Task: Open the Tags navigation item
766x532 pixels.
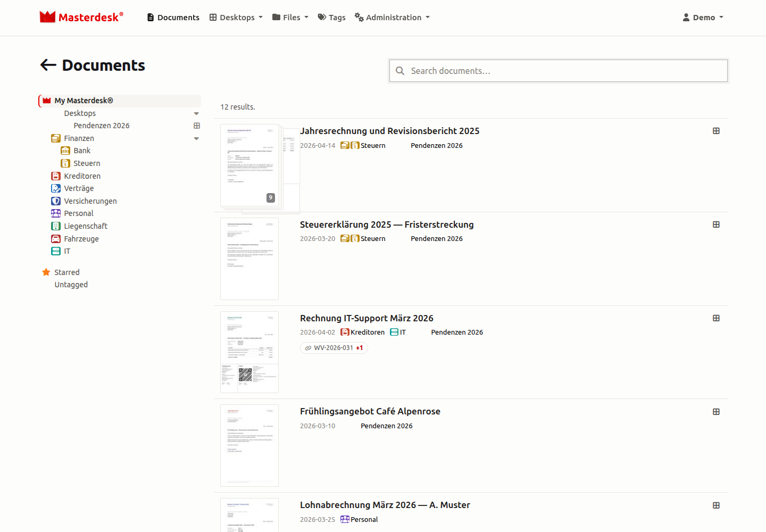Action: pyautogui.click(x=332, y=18)
